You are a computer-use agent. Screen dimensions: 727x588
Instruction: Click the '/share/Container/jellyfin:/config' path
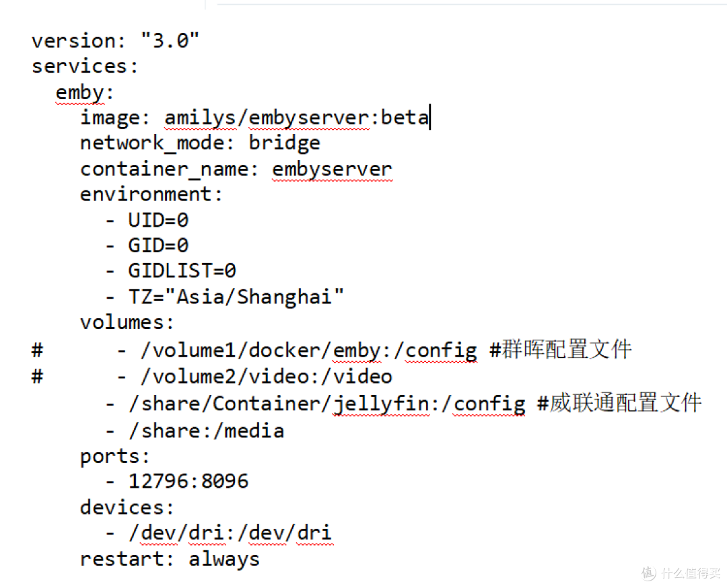[x=327, y=404]
